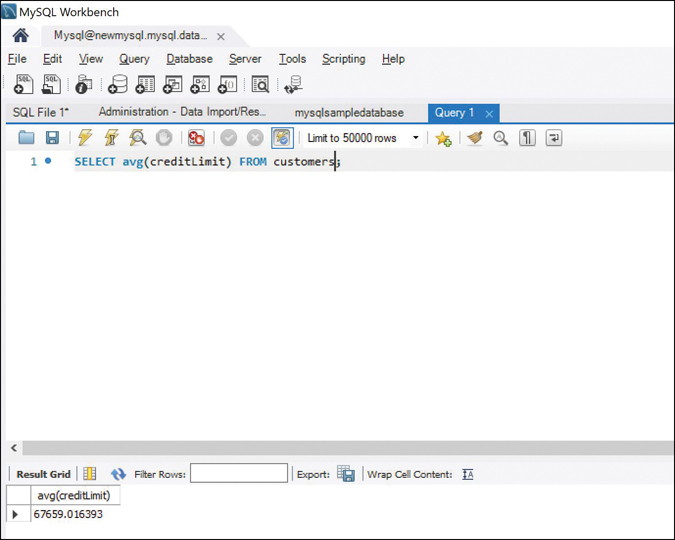Toggle continue-on-error for script execution
Viewport: 675px width, 540px height.
click(x=196, y=138)
